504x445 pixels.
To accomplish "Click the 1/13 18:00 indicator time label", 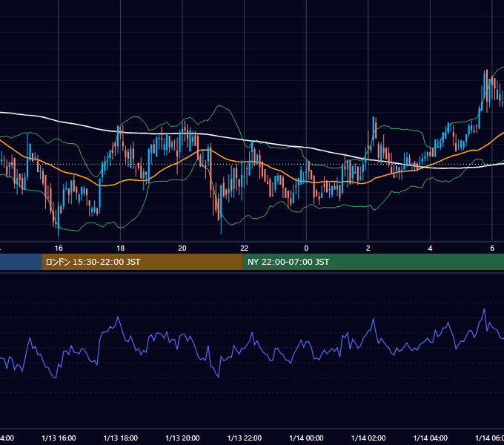I will click(121, 438).
